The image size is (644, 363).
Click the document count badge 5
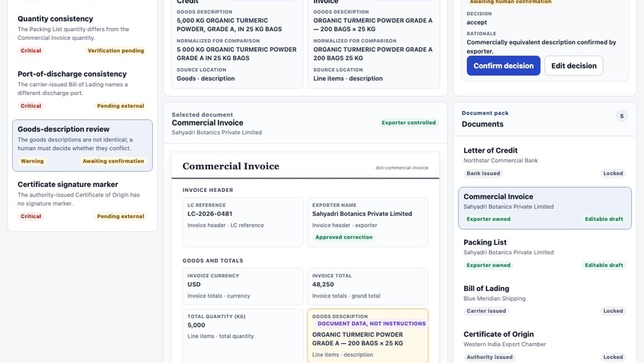pos(622,117)
